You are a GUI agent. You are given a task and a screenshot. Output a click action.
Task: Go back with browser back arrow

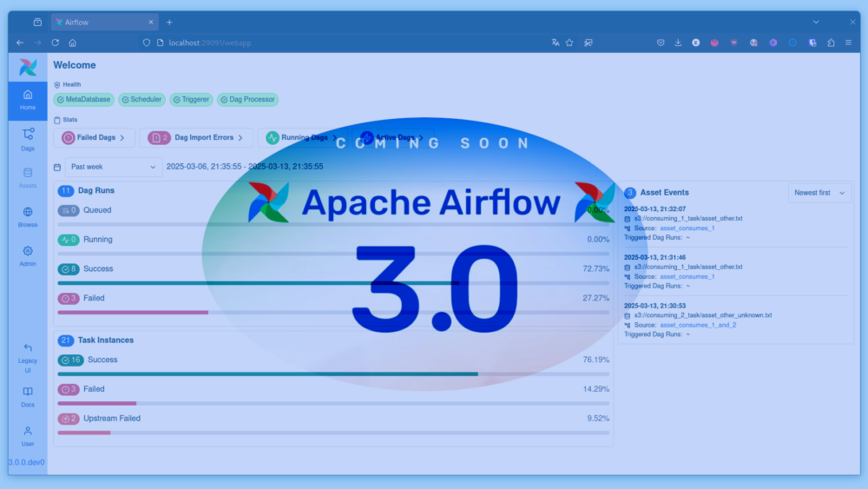(x=20, y=43)
